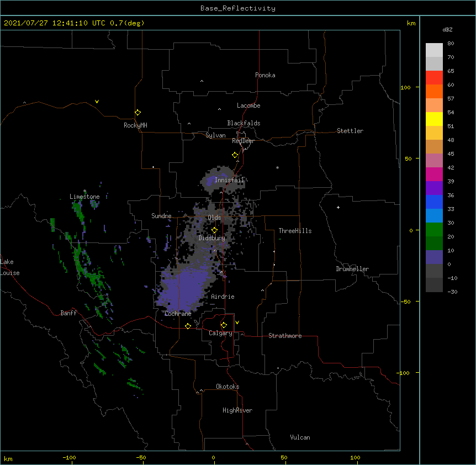
Task: Click the Lacombe city label
Action: coord(248,105)
